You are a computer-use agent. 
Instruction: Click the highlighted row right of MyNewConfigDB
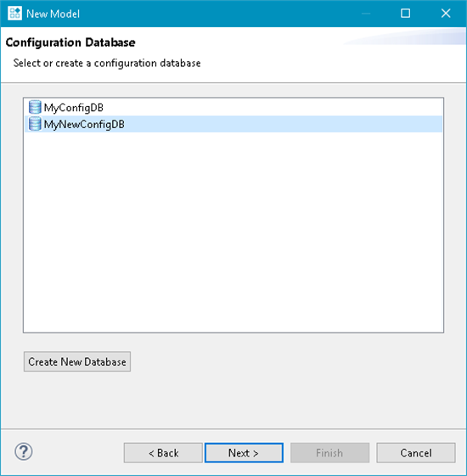(x=284, y=124)
